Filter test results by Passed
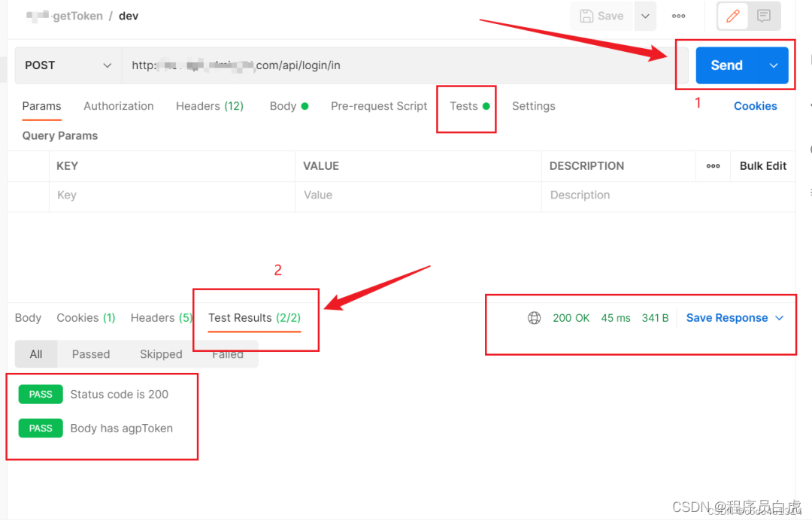Image resolution: width=812 pixels, height=521 pixels. [91, 354]
